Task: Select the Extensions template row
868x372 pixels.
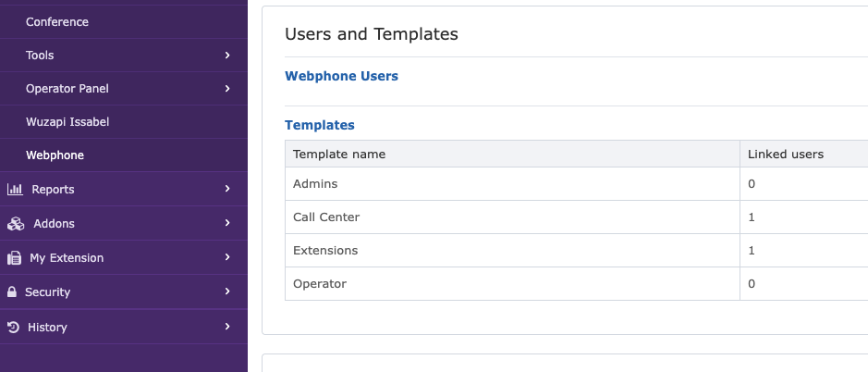Action: [x=576, y=251]
